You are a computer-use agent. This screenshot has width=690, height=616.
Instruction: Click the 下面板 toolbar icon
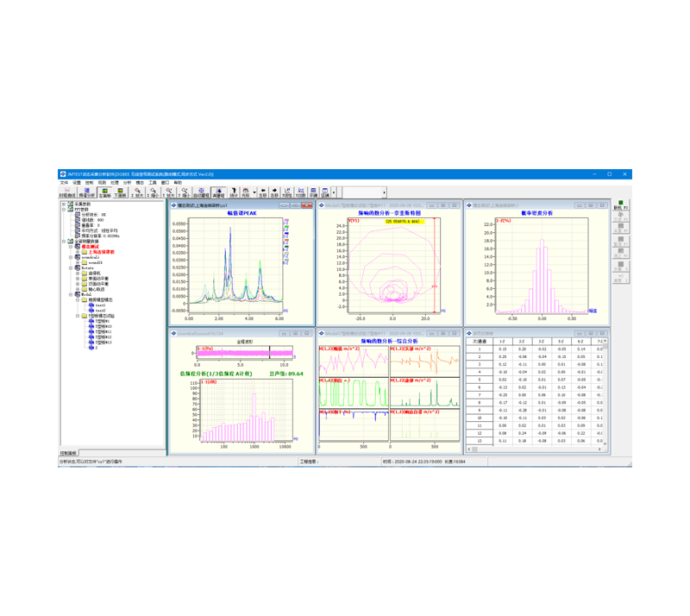click(x=122, y=192)
